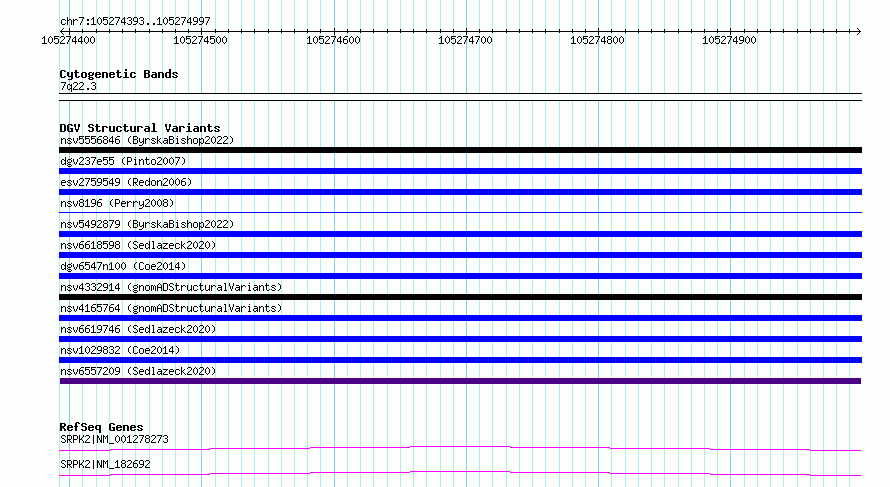Click the black bar under nsv5556846
The image size is (890, 487).
[x=460, y=150]
